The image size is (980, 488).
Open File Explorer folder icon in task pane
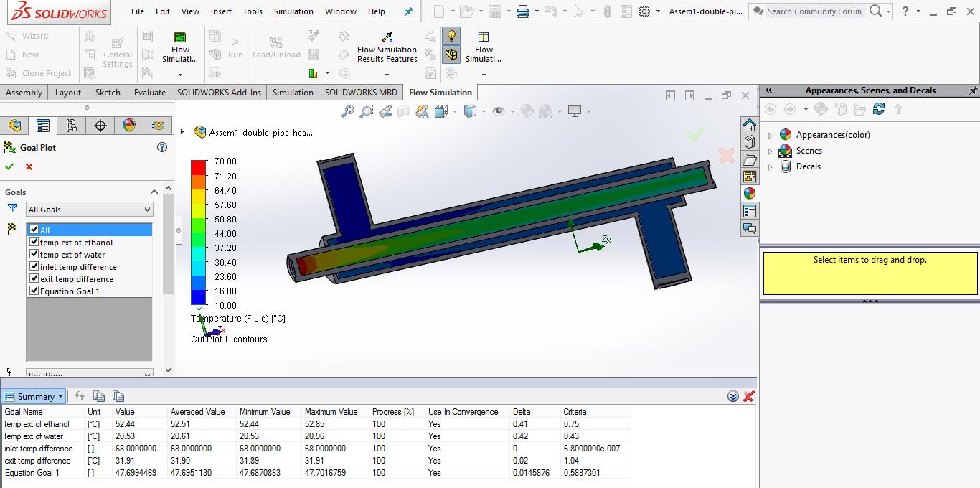[750, 159]
